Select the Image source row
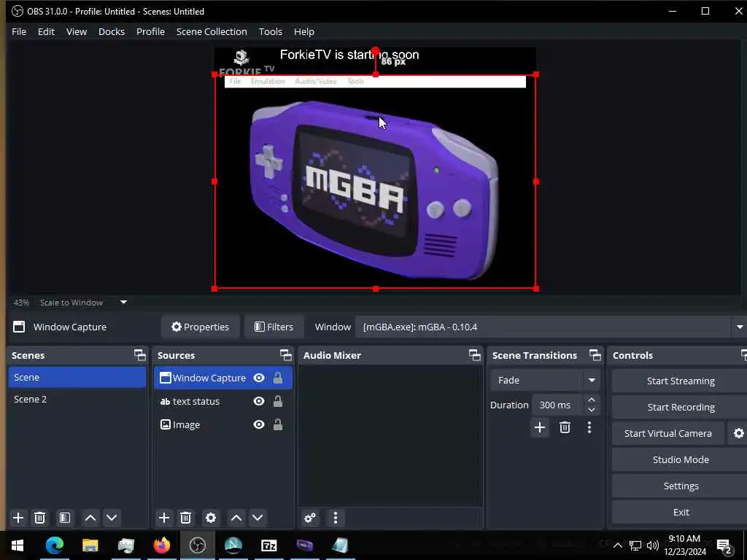The height and width of the screenshot is (560, 747). pos(223,424)
